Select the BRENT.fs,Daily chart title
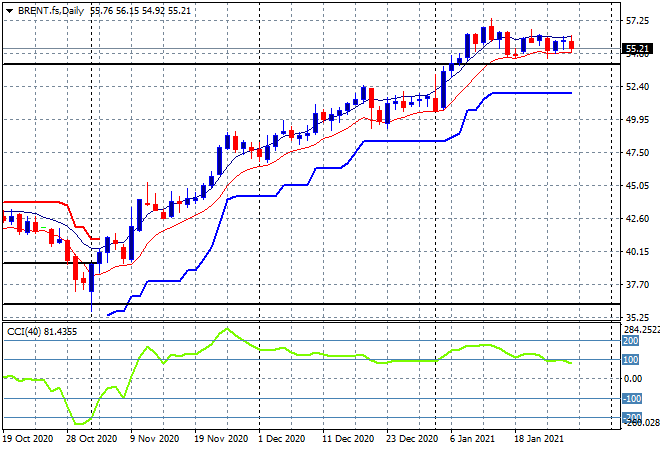 (51, 11)
